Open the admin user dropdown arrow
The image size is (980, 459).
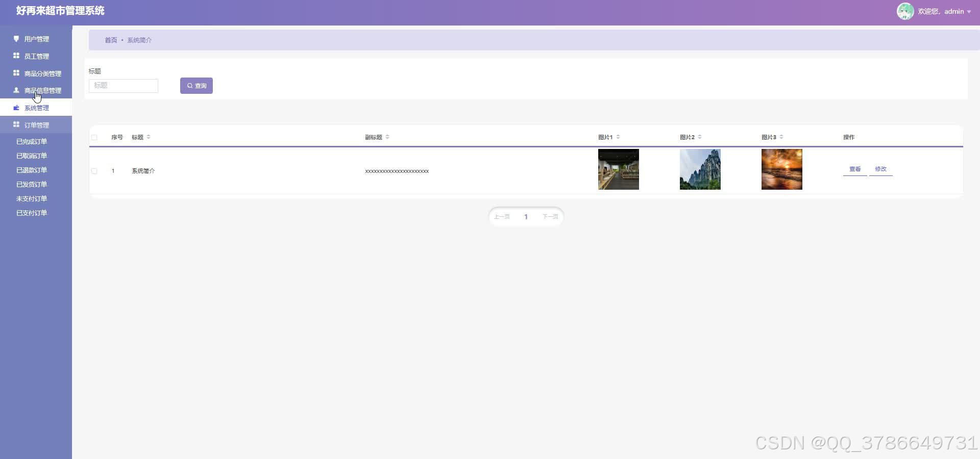(x=969, y=12)
